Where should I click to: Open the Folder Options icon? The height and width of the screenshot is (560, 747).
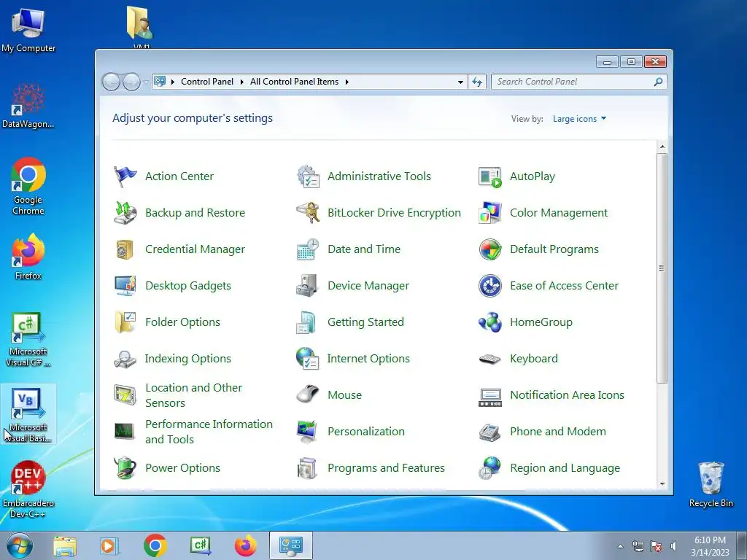point(125,322)
